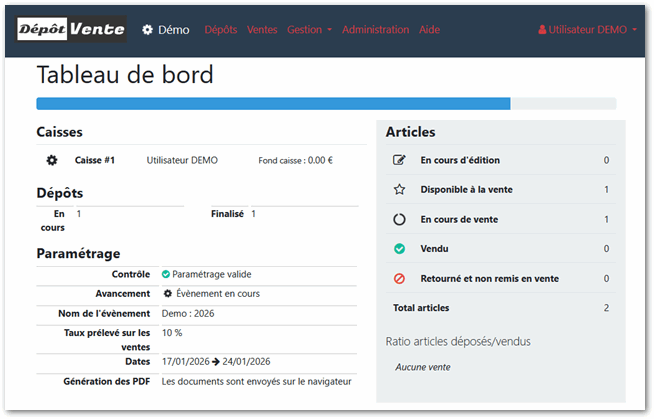The image size is (654, 419).
Task: Click the red Retourné prohibited icon
Action: pyautogui.click(x=400, y=279)
